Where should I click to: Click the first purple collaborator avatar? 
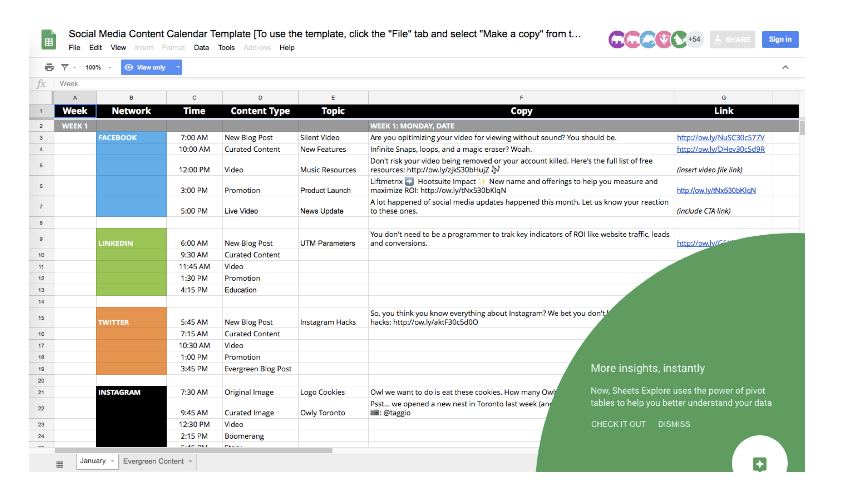coord(616,39)
